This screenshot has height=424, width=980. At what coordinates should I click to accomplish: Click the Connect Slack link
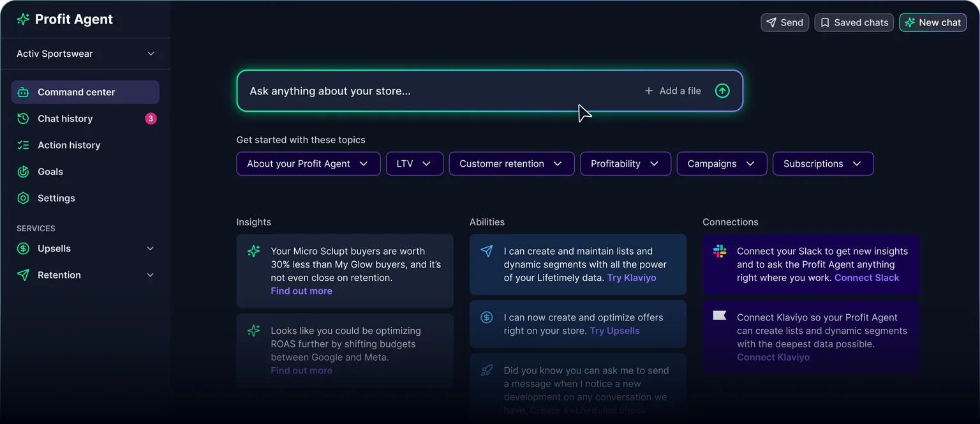pos(866,278)
